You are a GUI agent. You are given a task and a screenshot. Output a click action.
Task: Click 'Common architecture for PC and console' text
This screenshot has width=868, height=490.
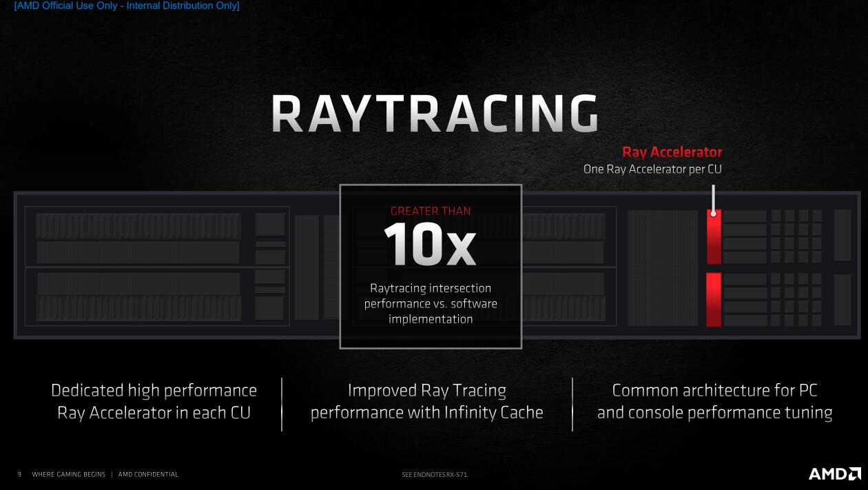click(x=714, y=401)
